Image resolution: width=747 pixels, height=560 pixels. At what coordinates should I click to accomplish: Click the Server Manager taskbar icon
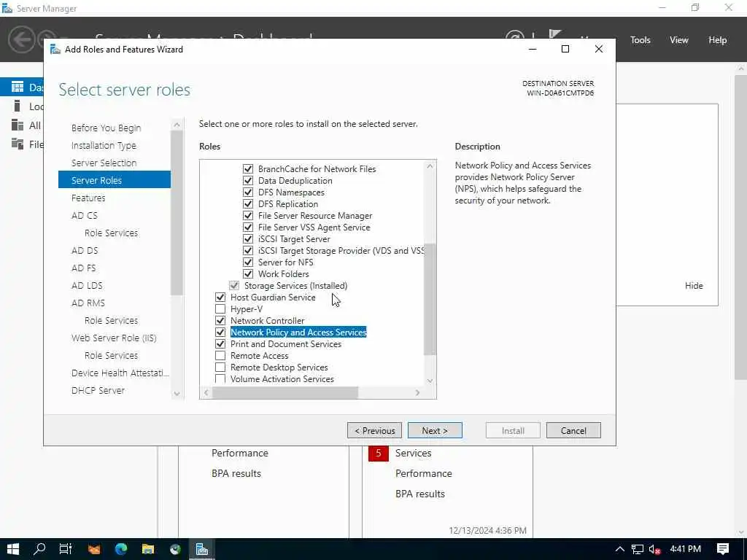(x=202, y=549)
